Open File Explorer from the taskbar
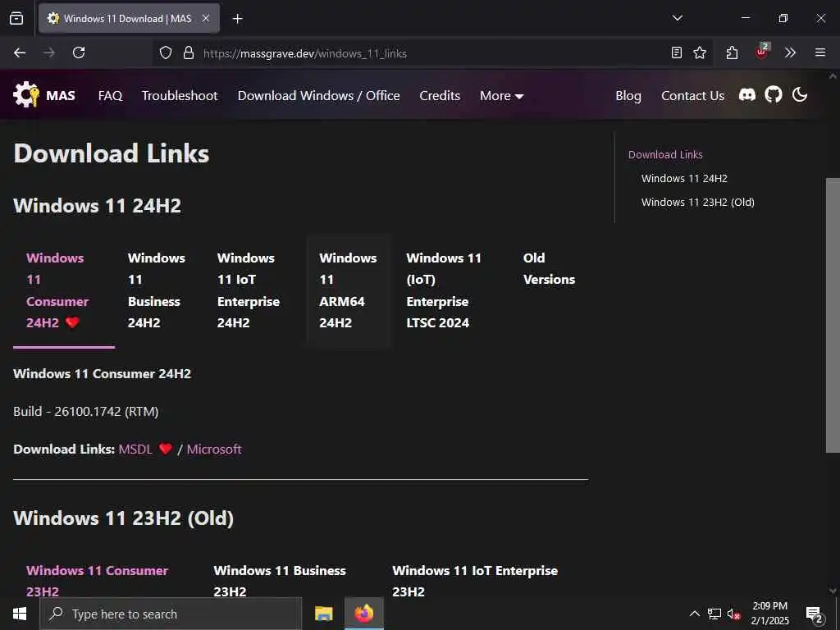 (323, 614)
